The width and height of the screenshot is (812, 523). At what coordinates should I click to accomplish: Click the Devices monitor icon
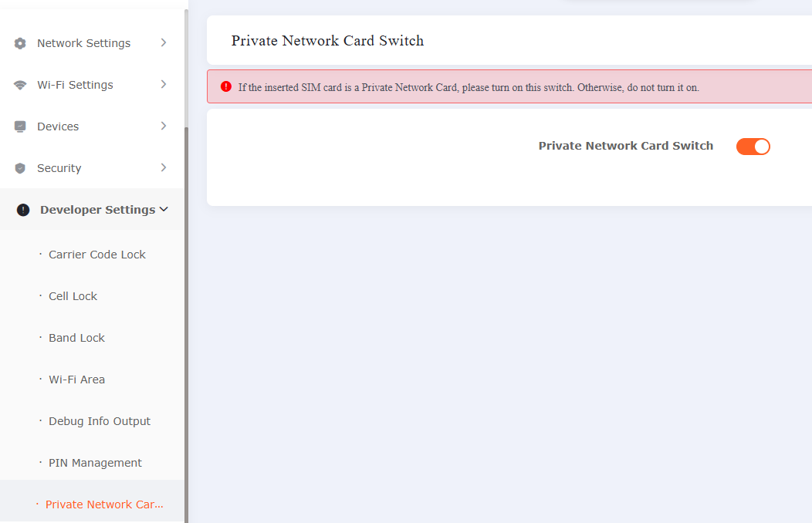click(20, 127)
